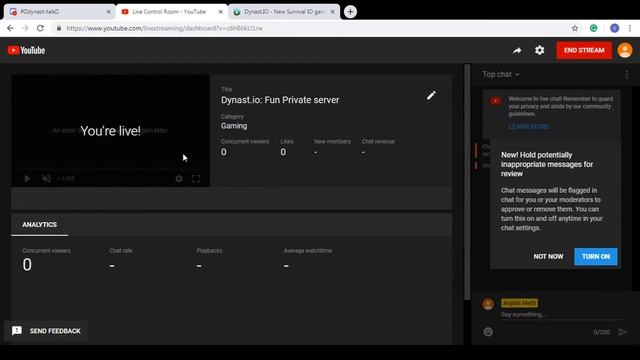640x360 pixels.
Task: Open Chrome three-dot menu
Action: tap(630, 28)
